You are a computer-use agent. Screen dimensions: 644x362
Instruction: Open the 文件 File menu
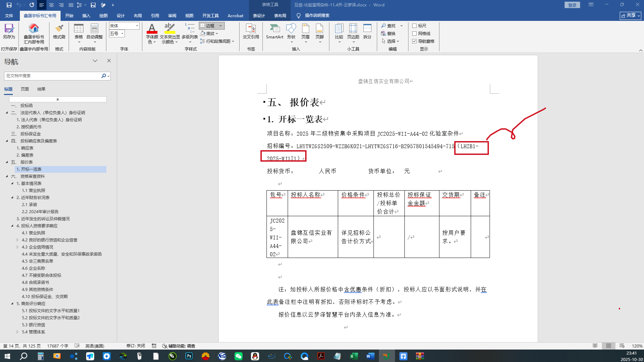[9, 15]
